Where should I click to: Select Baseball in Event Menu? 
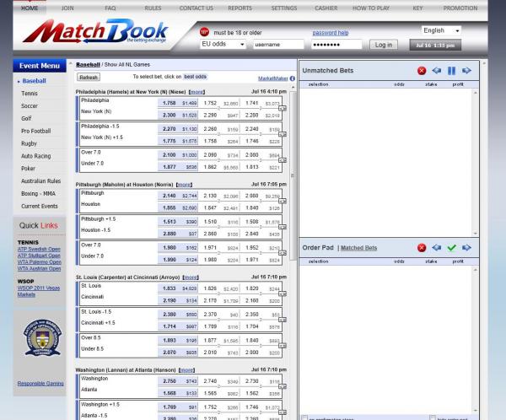click(35, 81)
